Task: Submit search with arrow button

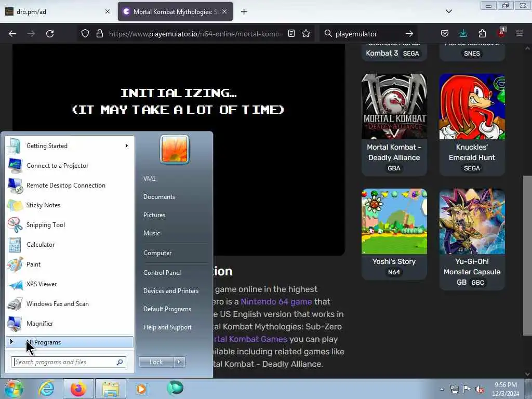Action: (x=409, y=34)
